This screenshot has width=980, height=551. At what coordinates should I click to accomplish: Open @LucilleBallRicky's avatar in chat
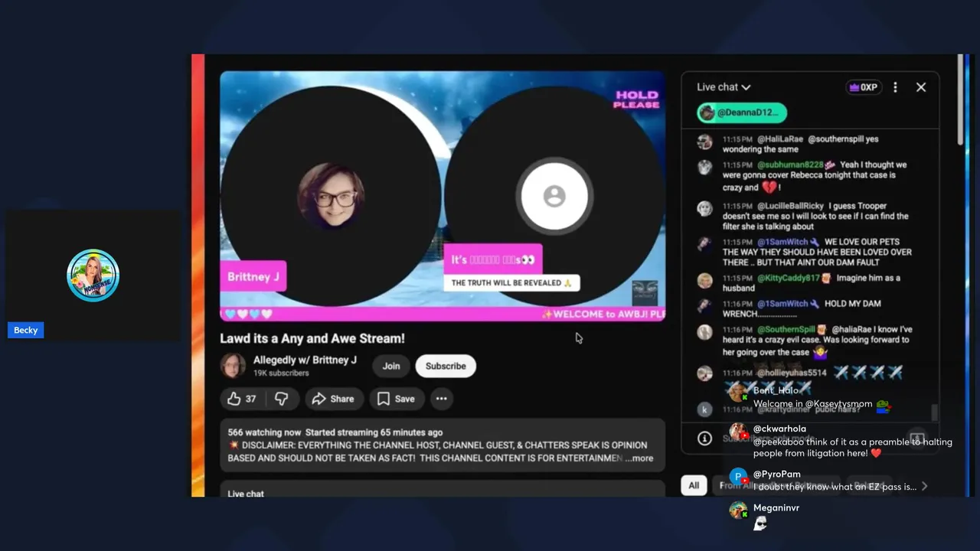(x=704, y=207)
